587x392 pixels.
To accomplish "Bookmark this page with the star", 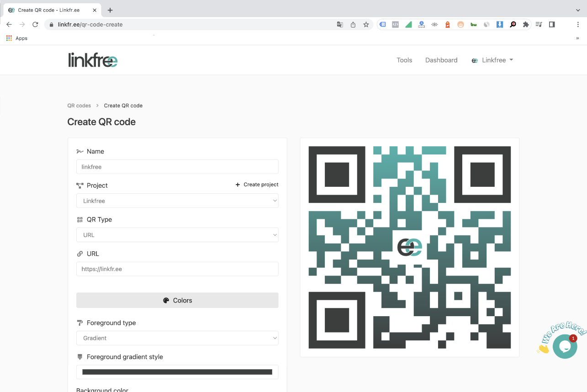I will click(x=366, y=25).
